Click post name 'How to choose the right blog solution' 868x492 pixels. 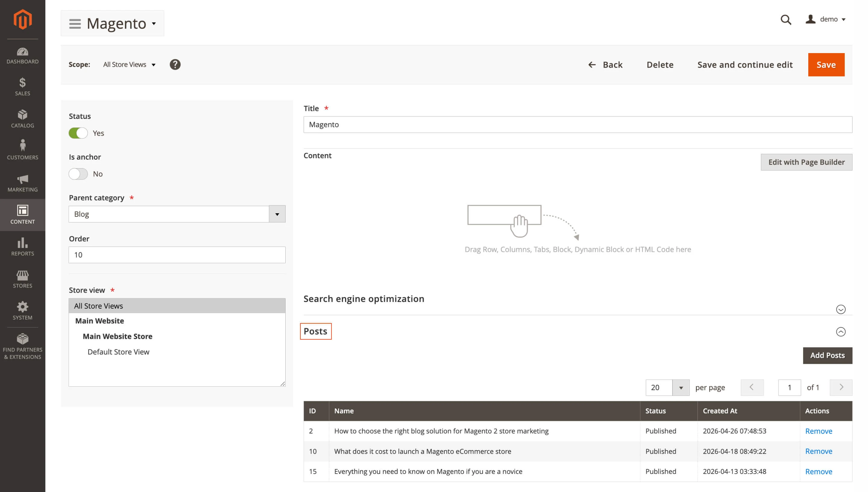(x=441, y=431)
